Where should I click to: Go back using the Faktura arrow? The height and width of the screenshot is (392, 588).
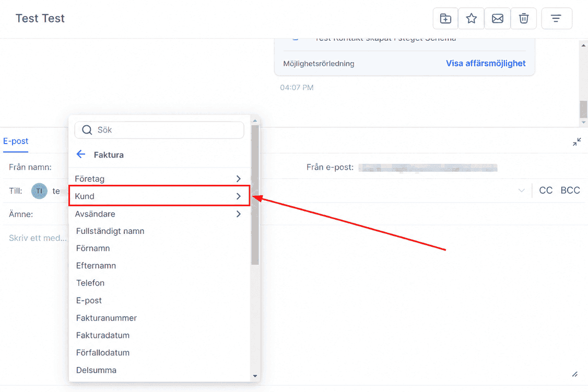[81, 154]
